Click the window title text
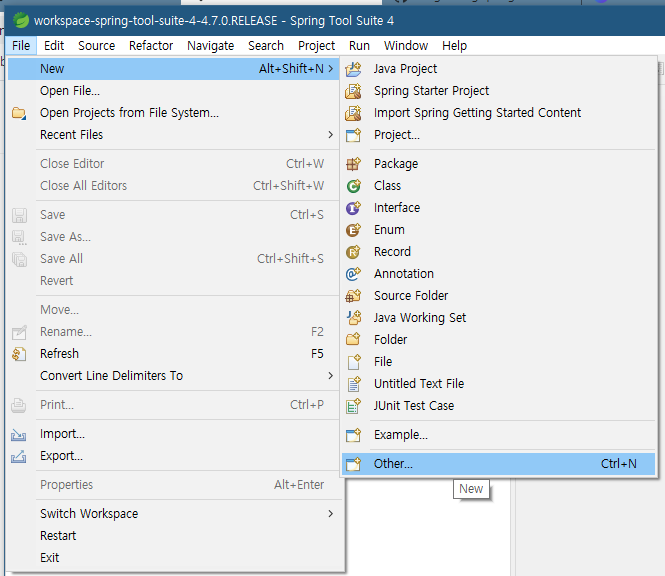 click(214, 21)
